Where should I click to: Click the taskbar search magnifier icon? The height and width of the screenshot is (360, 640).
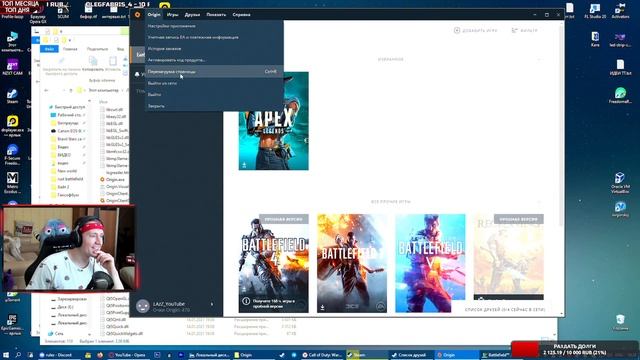18,355
